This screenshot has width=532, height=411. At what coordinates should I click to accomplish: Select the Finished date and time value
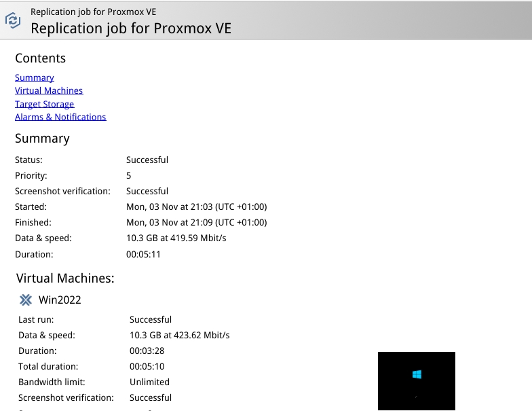point(196,222)
